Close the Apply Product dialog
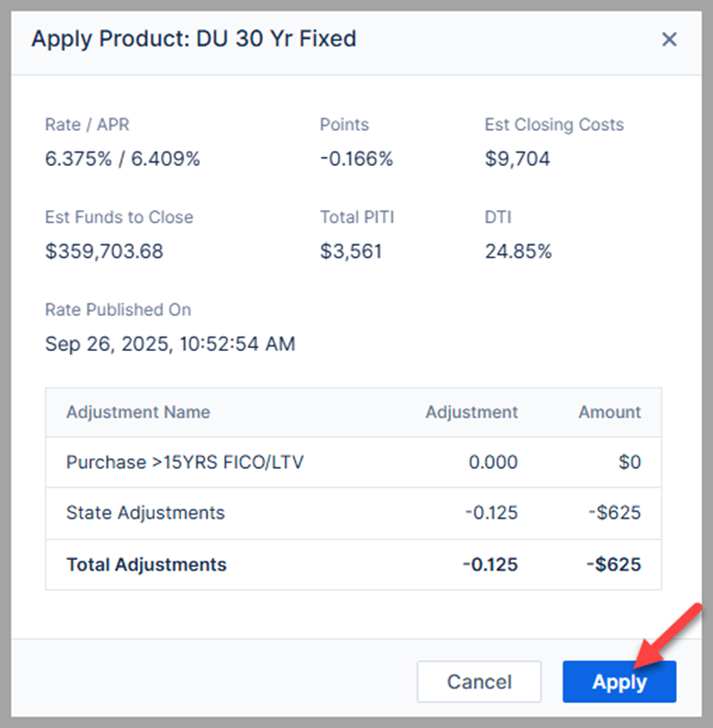Screen dimensions: 713x728 click(x=669, y=39)
